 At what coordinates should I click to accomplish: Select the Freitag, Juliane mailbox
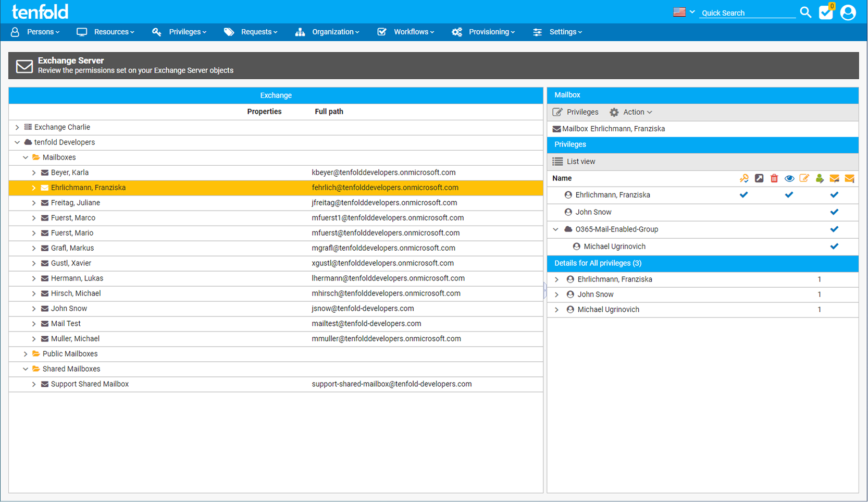click(276, 203)
